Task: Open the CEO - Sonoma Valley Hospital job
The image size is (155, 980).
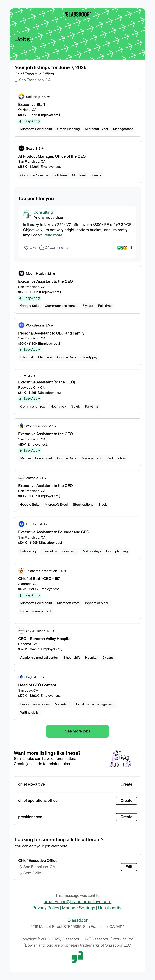Action: point(45,639)
